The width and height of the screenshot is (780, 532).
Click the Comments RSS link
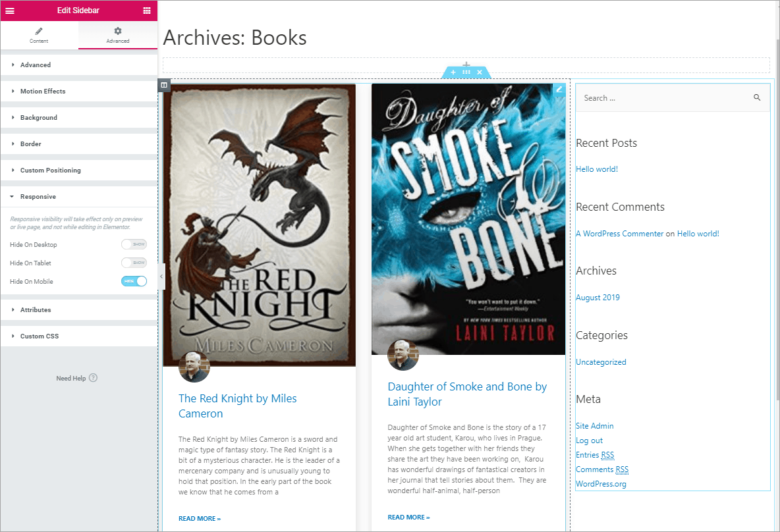(602, 469)
